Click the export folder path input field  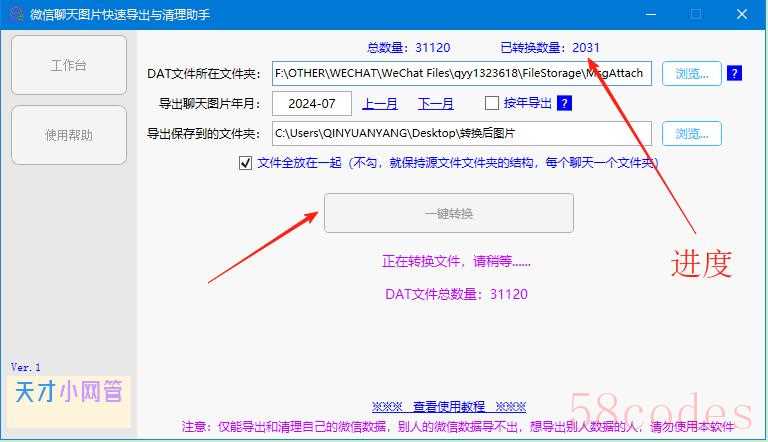(x=462, y=133)
